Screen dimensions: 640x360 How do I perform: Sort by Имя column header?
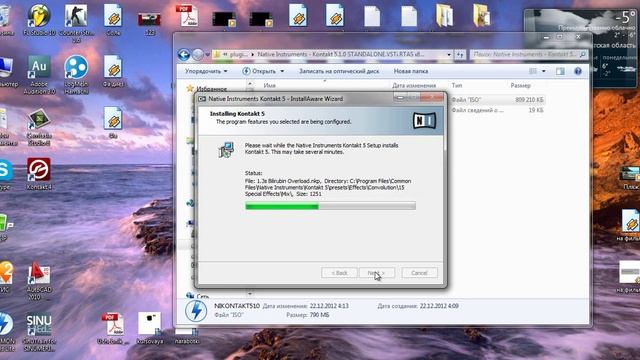(269, 85)
